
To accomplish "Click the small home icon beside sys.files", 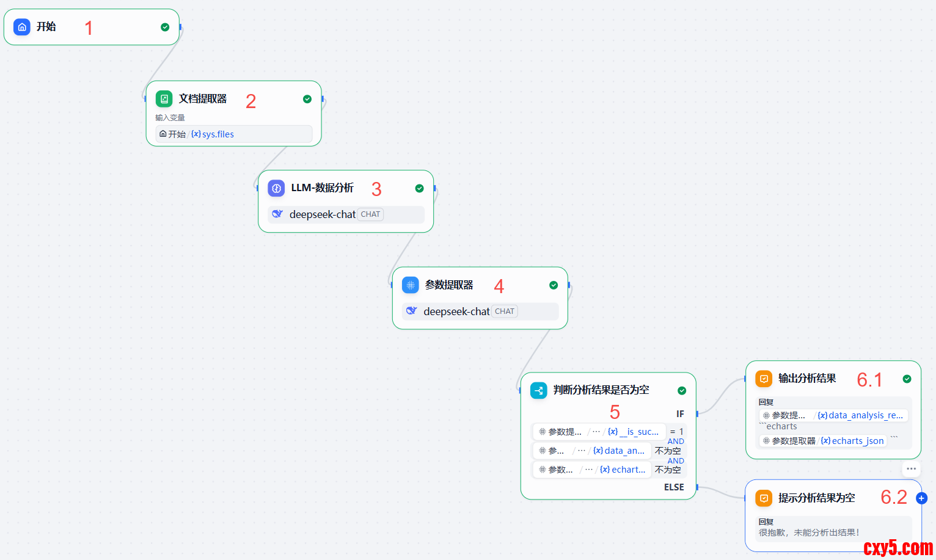I will coord(163,134).
